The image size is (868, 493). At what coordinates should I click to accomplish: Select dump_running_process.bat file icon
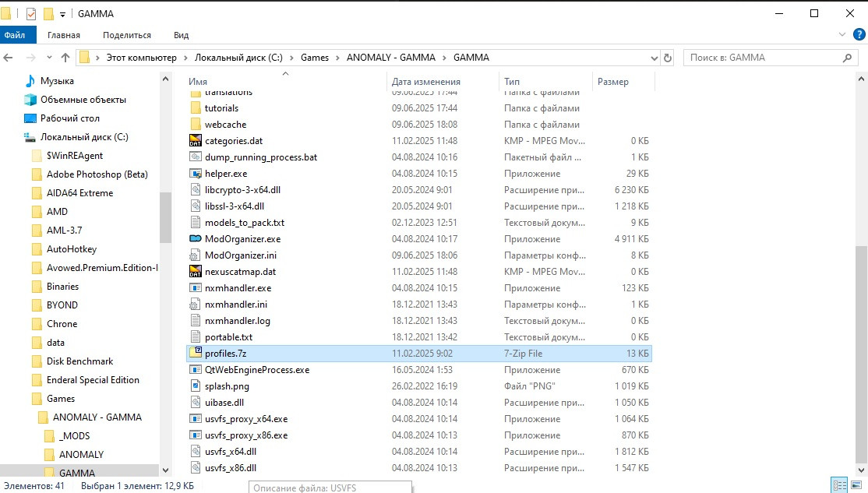pos(196,157)
